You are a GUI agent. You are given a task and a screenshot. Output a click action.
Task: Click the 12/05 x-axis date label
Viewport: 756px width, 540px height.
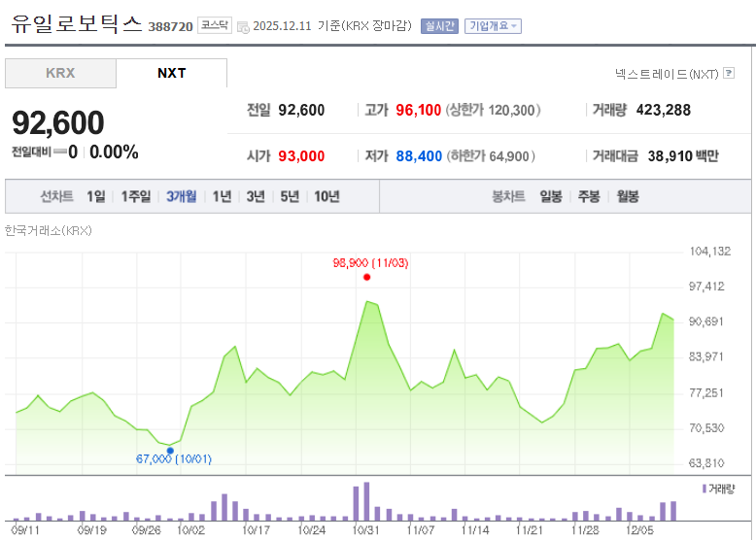[639, 530]
